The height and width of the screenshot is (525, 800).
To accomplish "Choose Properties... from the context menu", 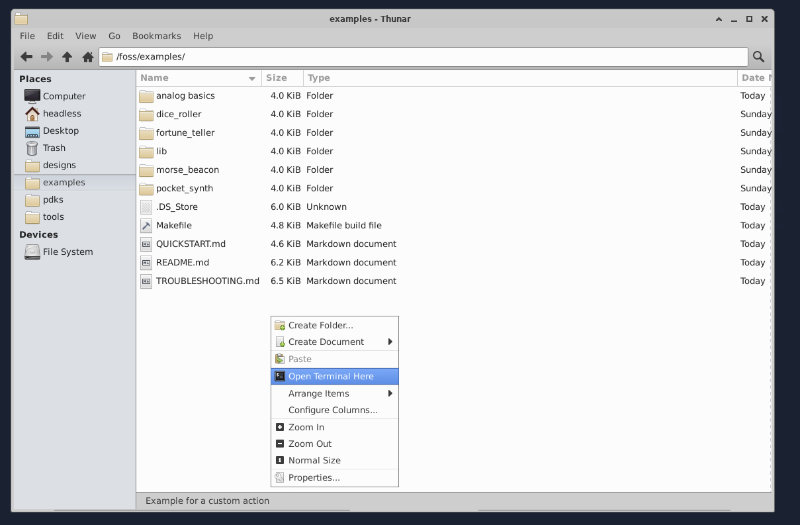I will 313,478.
